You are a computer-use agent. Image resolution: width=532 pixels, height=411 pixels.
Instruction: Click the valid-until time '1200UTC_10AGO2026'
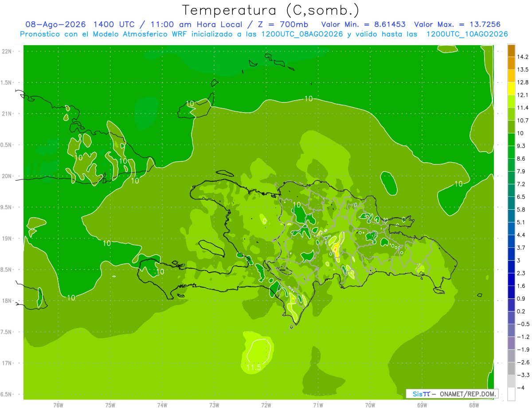click(x=467, y=34)
